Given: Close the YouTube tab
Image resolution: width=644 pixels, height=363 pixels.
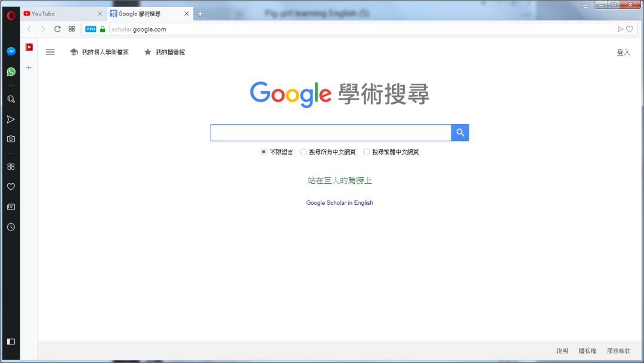Looking at the screenshot, I should point(100,14).
